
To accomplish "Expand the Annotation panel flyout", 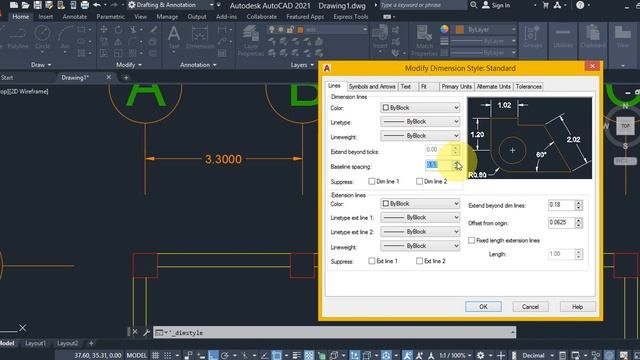I will pyautogui.click(x=198, y=65).
